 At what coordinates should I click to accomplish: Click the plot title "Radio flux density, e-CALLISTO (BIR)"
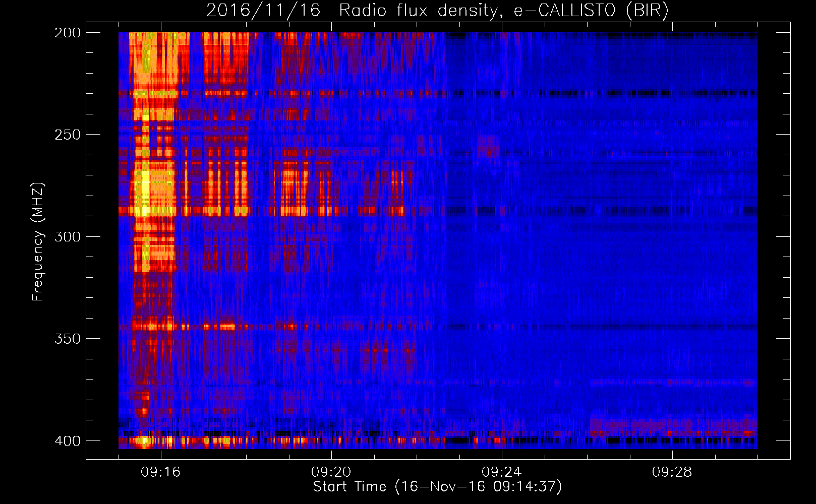coord(503,11)
